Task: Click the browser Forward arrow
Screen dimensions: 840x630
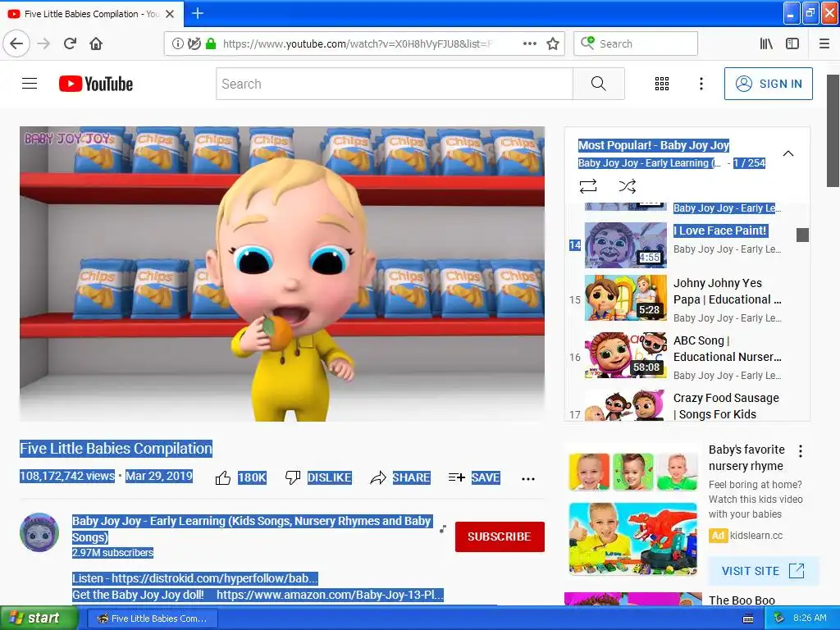Action: point(43,43)
